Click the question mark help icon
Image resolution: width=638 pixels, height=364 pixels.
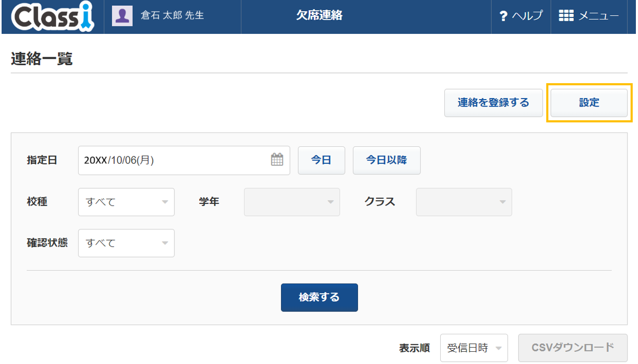[504, 16]
